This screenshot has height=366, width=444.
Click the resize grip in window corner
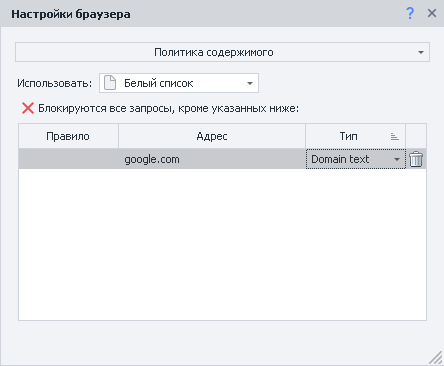tap(435, 358)
